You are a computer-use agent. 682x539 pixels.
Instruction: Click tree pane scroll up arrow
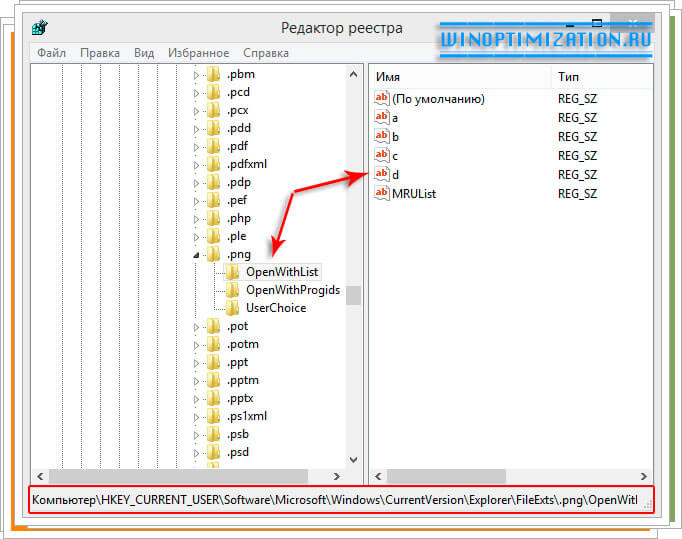(354, 74)
